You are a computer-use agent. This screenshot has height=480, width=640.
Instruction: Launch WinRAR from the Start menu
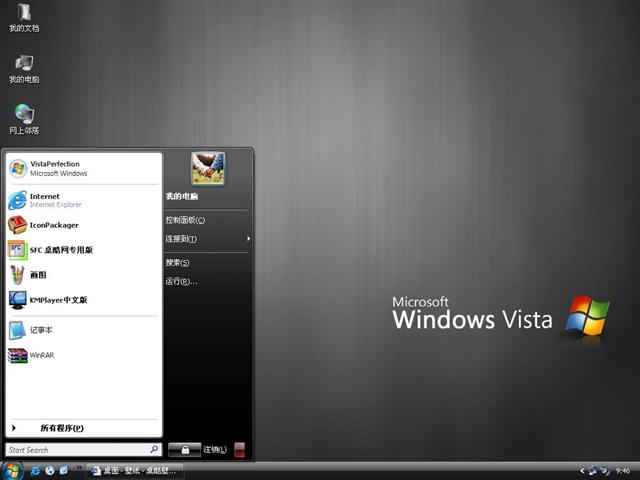[84, 355]
